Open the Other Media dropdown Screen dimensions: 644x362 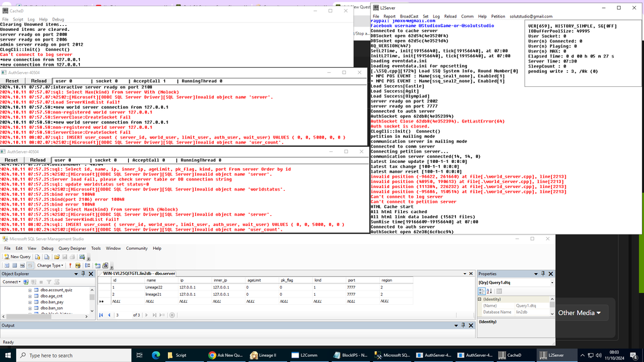[579, 312]
